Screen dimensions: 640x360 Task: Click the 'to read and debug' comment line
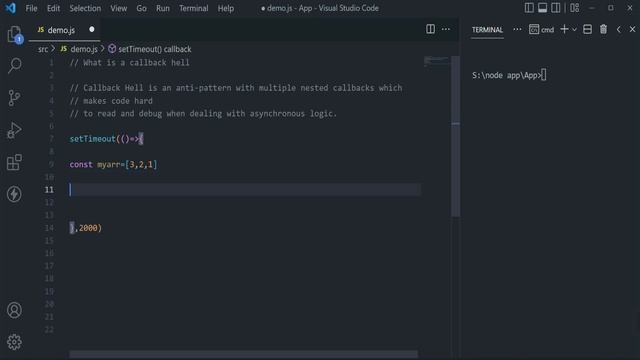coord(203,113)
